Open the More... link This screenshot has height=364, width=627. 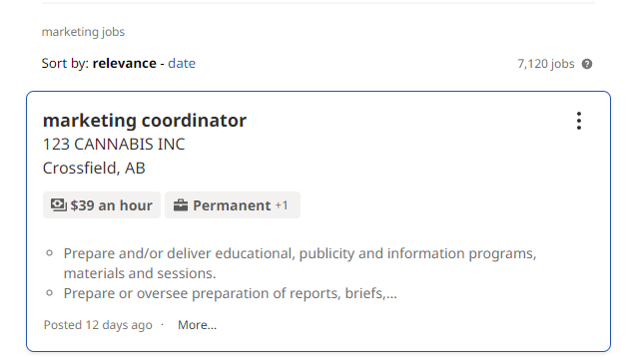point(197,325)
